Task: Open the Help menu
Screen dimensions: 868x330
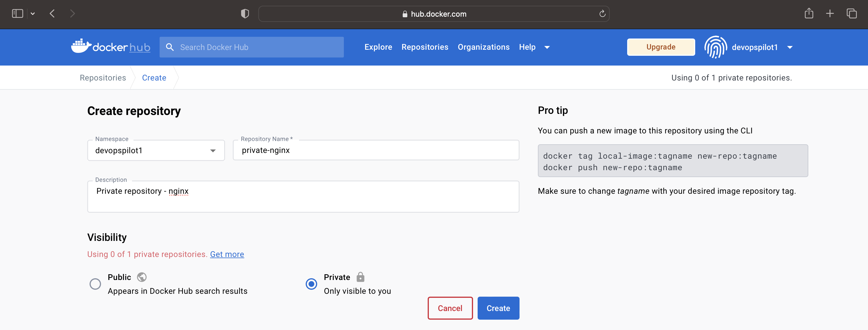Action: click(x=527, y=47)
